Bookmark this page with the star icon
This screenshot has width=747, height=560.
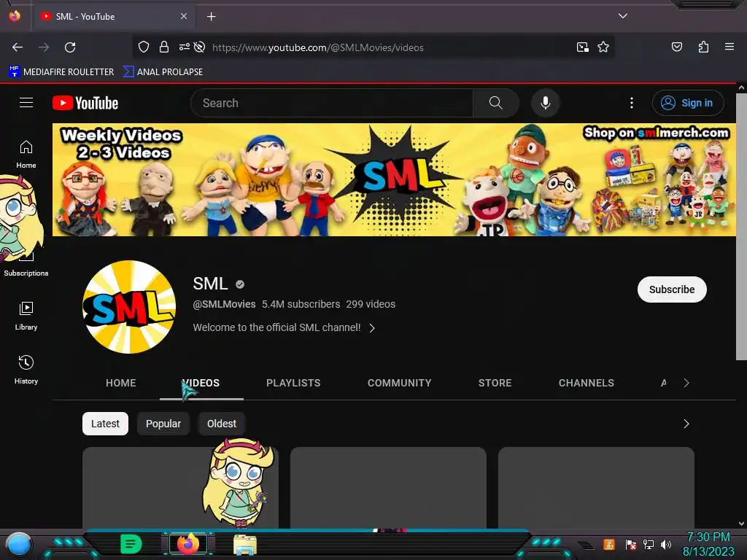point(603,47)
